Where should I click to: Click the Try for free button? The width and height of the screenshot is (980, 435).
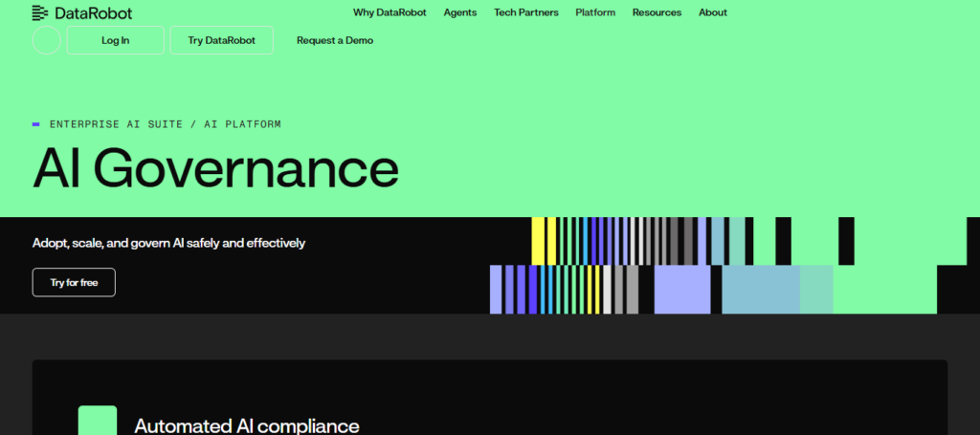click(x=74, y=282)
